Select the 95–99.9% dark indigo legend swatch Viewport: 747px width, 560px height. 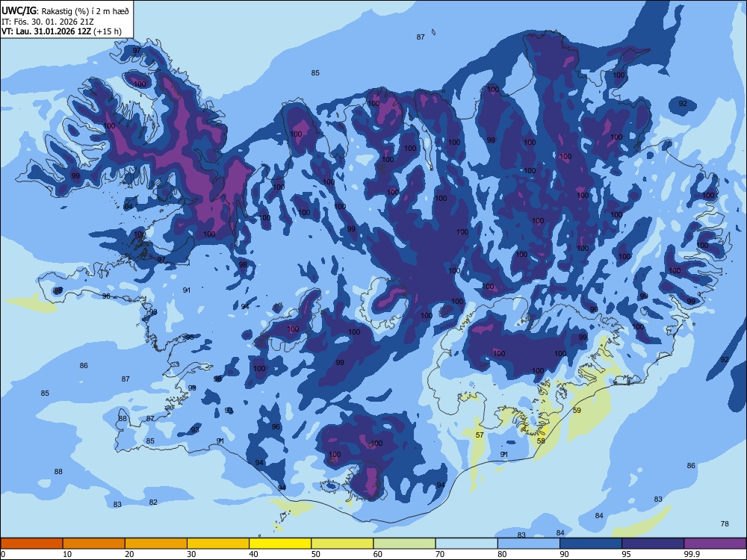click(x=653, y=544)
